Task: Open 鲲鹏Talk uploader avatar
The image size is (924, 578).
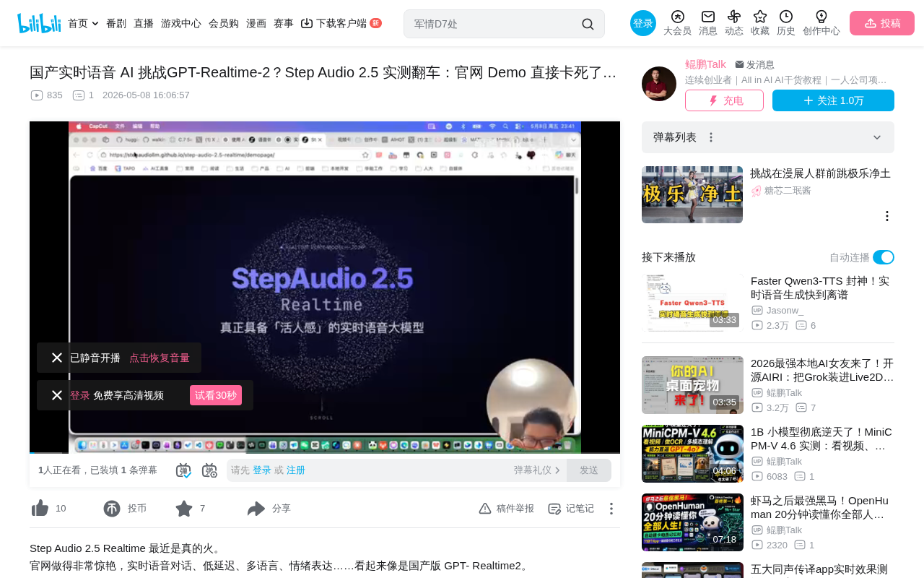Action: click(x=659, y=84)
